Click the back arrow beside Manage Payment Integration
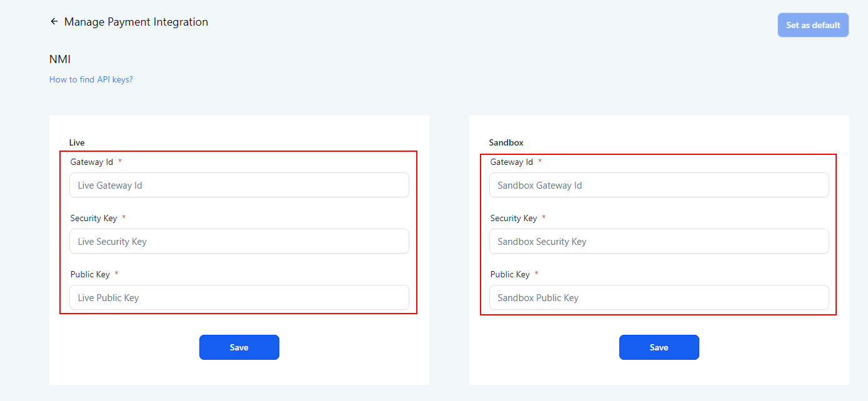Screen dimensions: 868x401 [x=54, y=22]
